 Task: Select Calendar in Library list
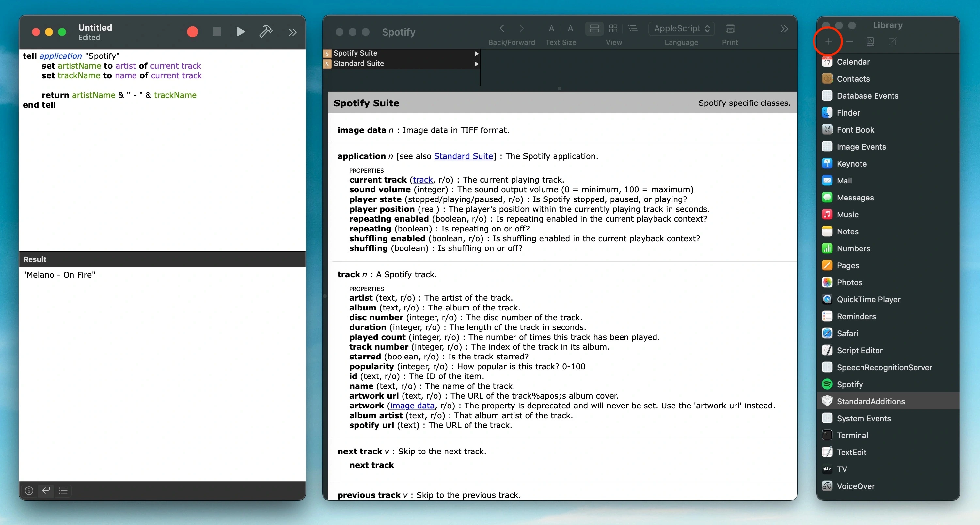click(x=888, y=62)
